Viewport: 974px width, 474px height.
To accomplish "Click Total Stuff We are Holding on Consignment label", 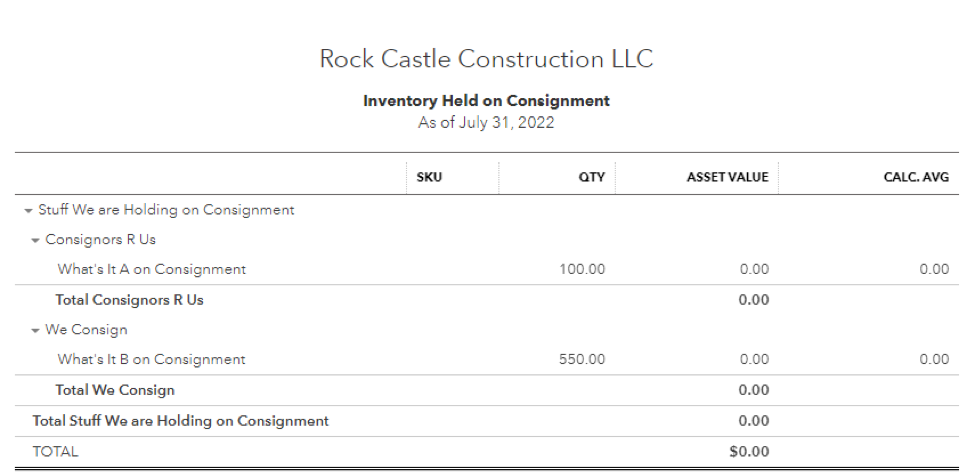I will click(x=181, y=421).
